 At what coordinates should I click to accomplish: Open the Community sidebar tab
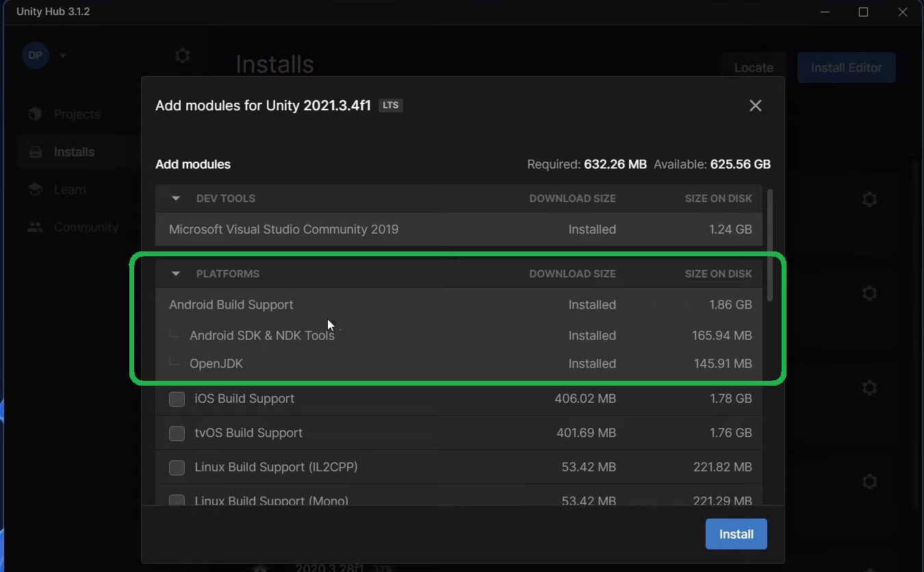click(x=86, y=227)
